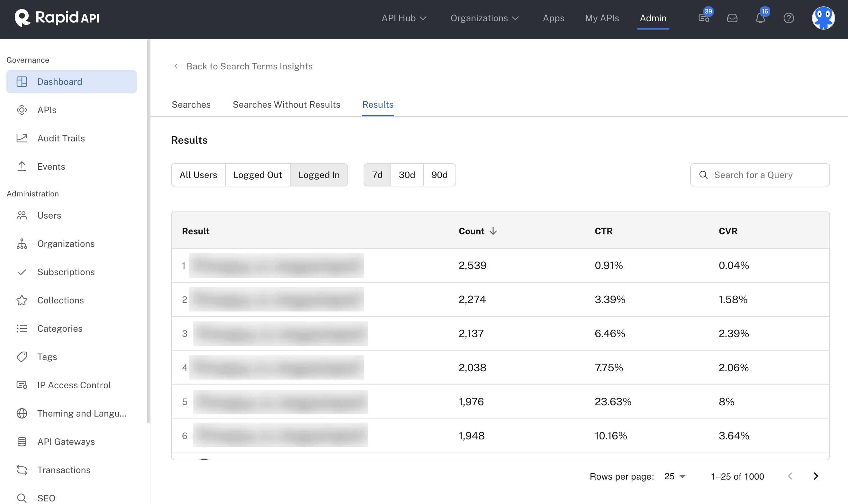
Task: Click the APIs icon in sidebar
Action: pos(22,110)
